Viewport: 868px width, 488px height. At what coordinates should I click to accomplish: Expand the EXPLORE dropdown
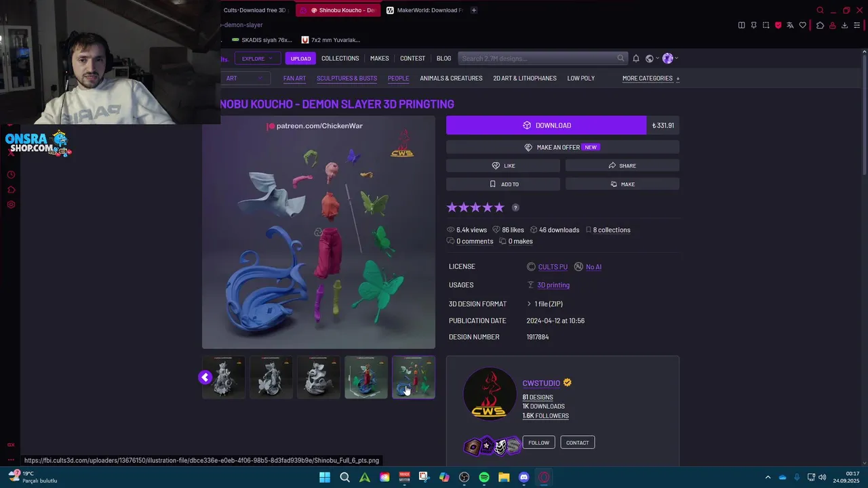click(257, 58)
